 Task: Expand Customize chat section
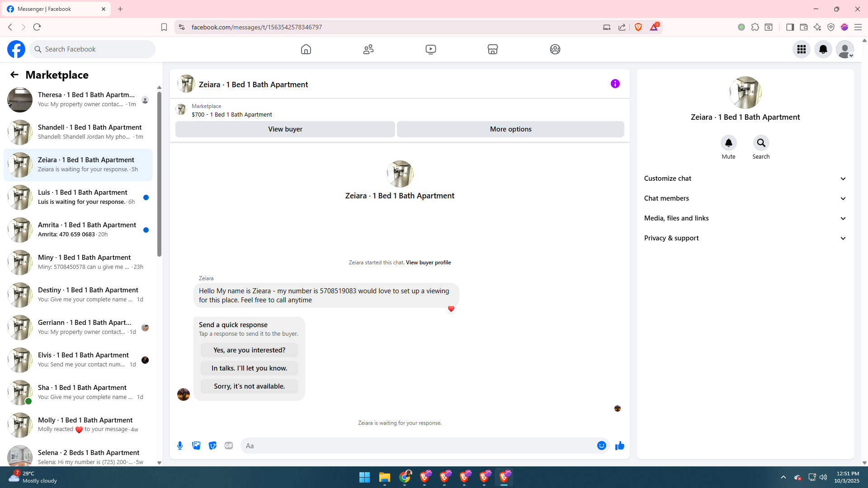click(x=745, y=178)
